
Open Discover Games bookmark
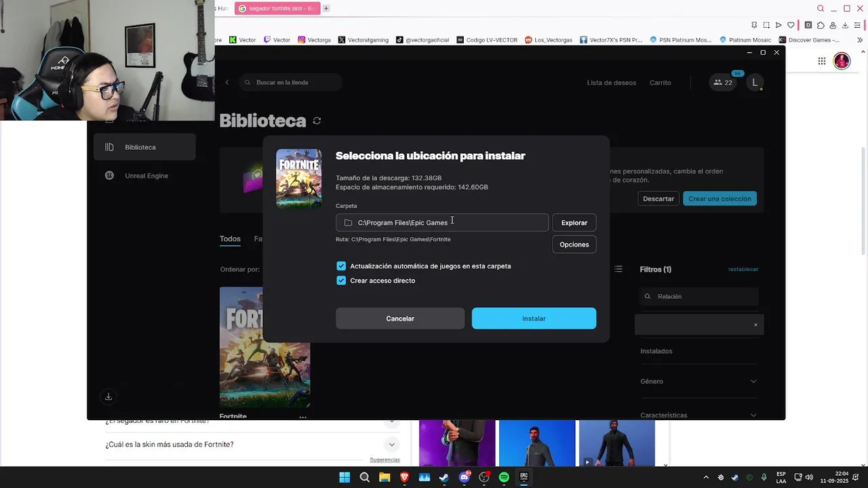click(x=809, y=40)
